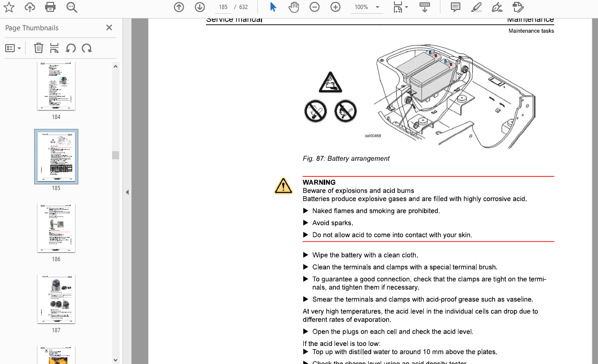Click the red WARNING heading text

point(319,182)
